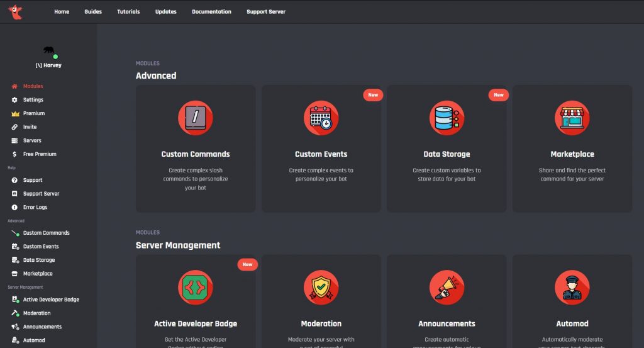Open the Marketplace card storefront icon
This screenshot has height=348, width=644.
click(572, 118)
